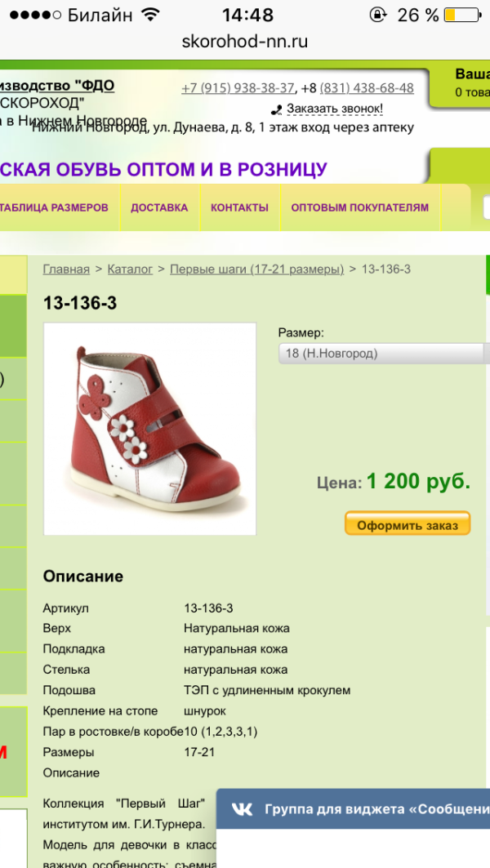Call the +7 (915) 938-38-37 number
This screenshot has height=868, width=490.
click(238, 88)
